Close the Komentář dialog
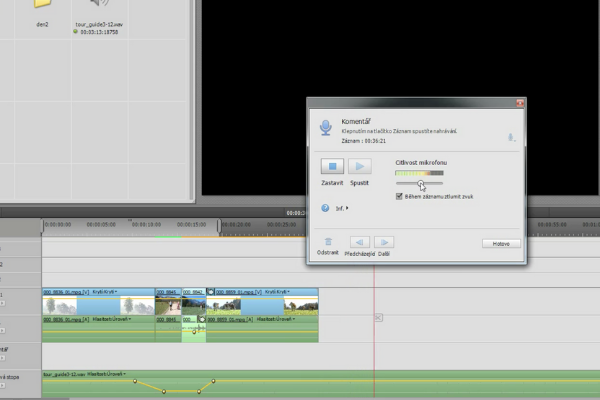The image size is (600, 400). tap(520, 103)
